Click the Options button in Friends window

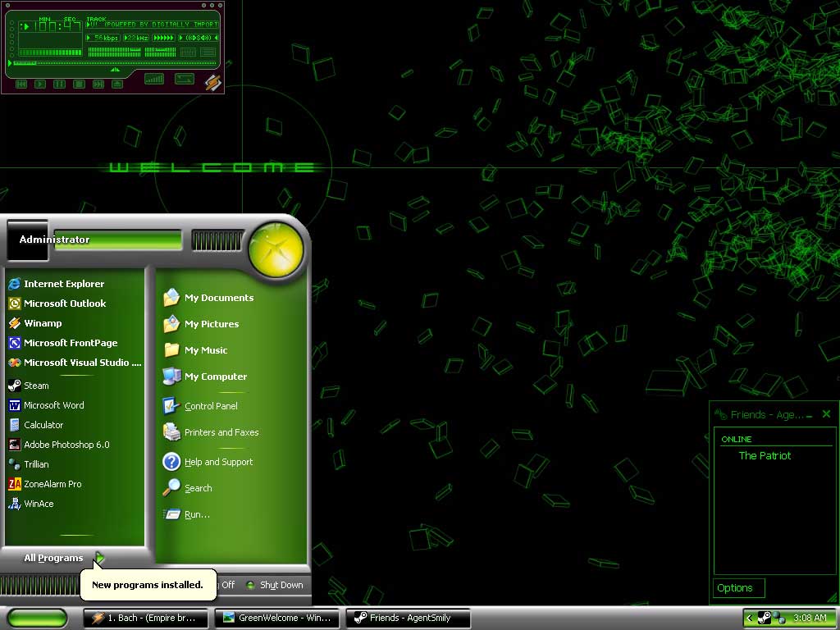tap(737, 587)
